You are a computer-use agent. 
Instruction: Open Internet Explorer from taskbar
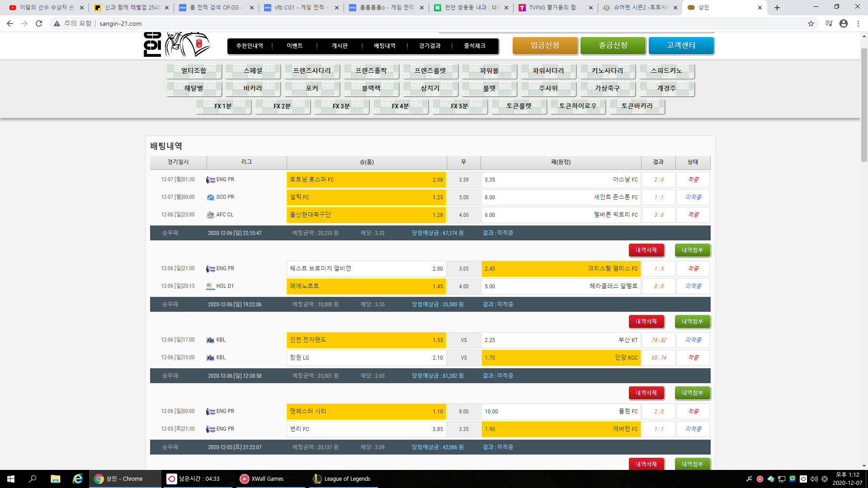(x=78, y=479)
